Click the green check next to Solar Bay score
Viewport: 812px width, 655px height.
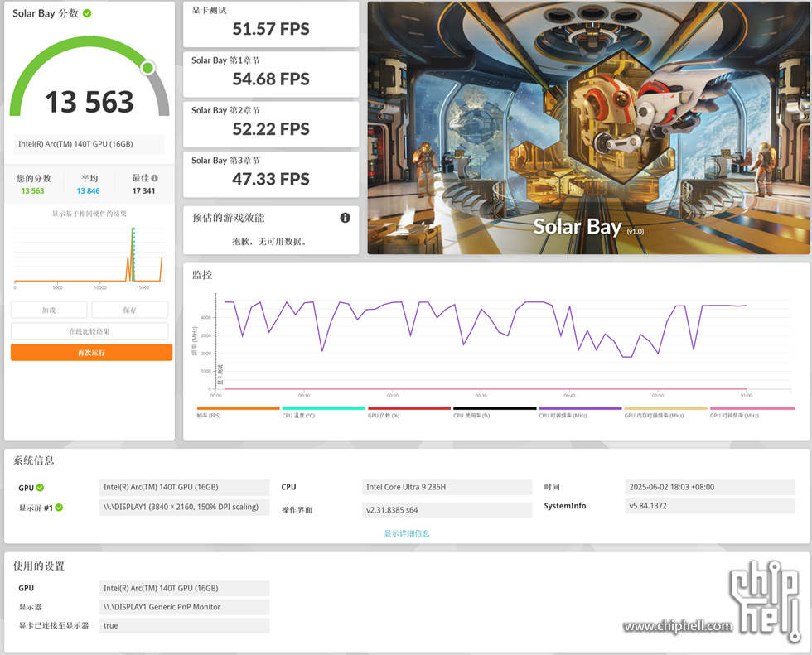[x=87, y=13]
